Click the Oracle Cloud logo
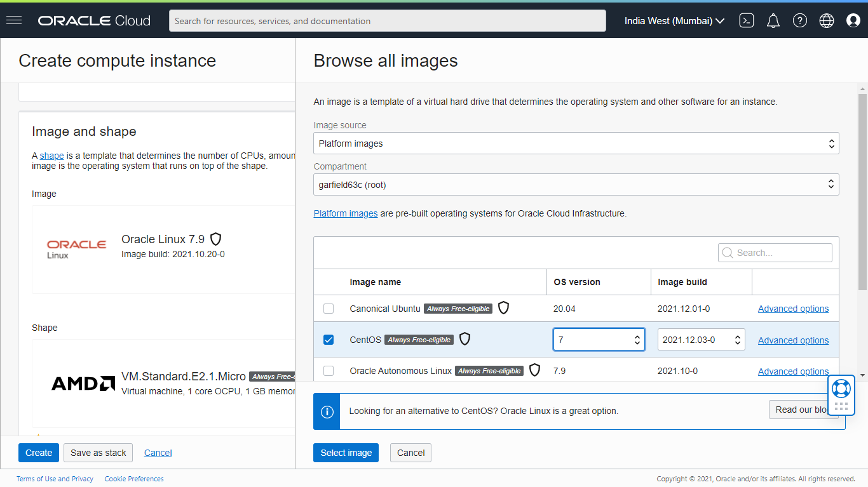This screenshot has height=487, width=868. [x=94, y=21]
